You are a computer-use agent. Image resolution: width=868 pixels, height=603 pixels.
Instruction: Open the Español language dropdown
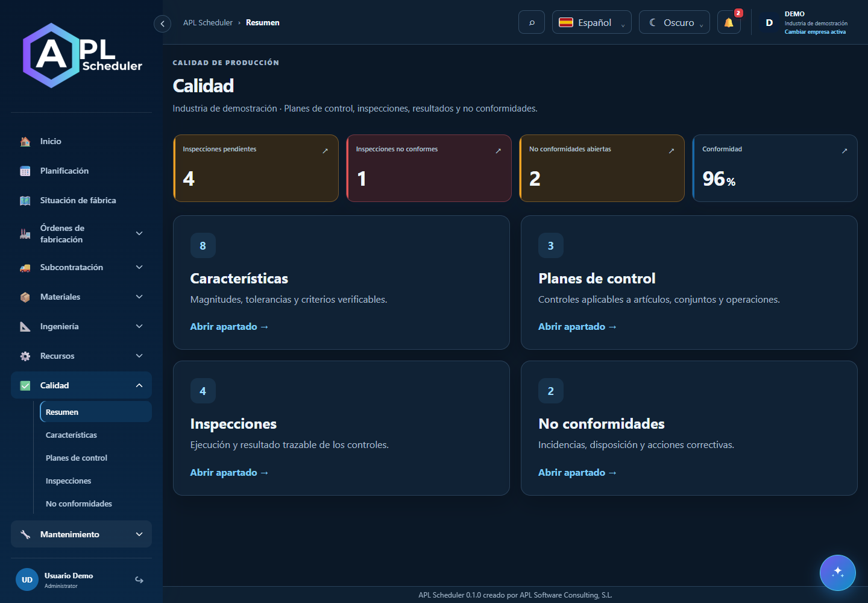pyautogui.click(x=592, y=22)
